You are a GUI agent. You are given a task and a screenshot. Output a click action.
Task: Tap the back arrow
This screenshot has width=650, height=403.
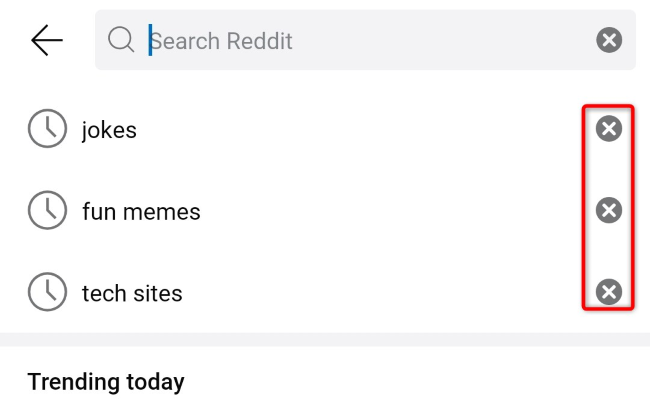tap(47, 40)
